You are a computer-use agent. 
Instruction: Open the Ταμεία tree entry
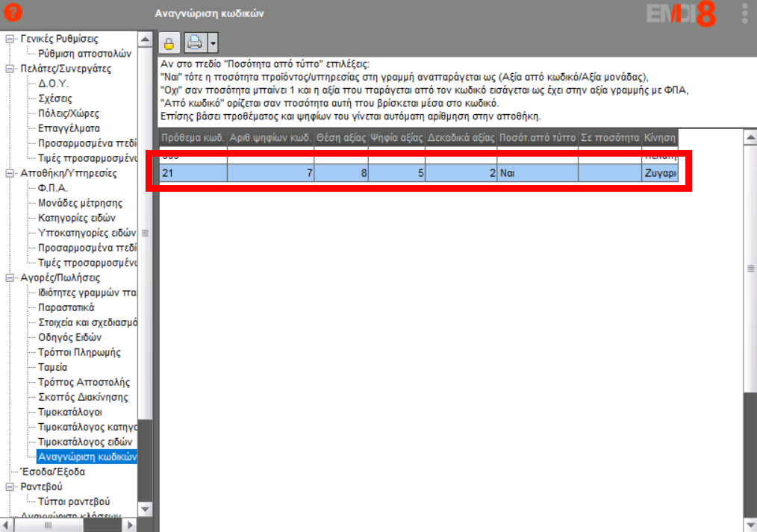click(52, 368)
